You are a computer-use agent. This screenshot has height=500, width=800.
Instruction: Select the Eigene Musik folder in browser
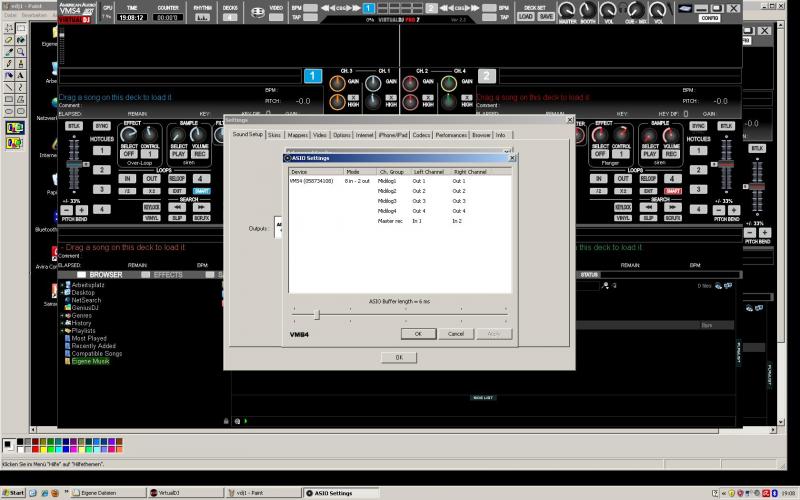(90, 361)
